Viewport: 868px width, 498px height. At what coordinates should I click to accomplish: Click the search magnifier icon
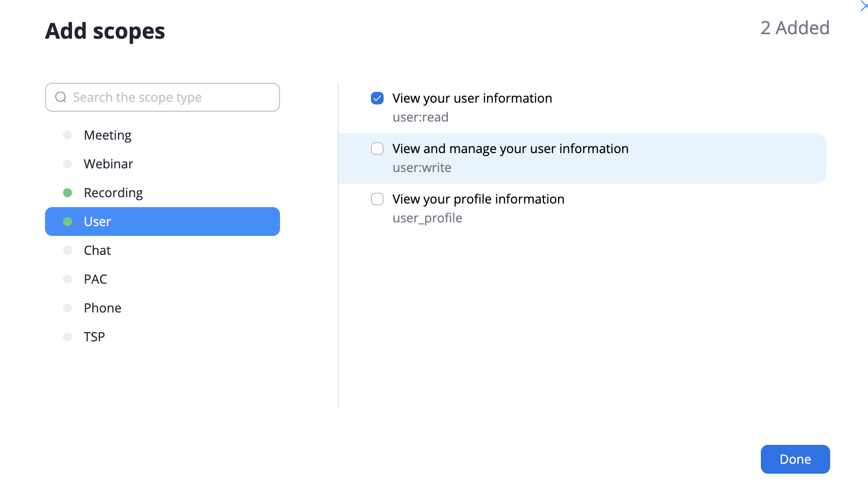pos(61,97)
